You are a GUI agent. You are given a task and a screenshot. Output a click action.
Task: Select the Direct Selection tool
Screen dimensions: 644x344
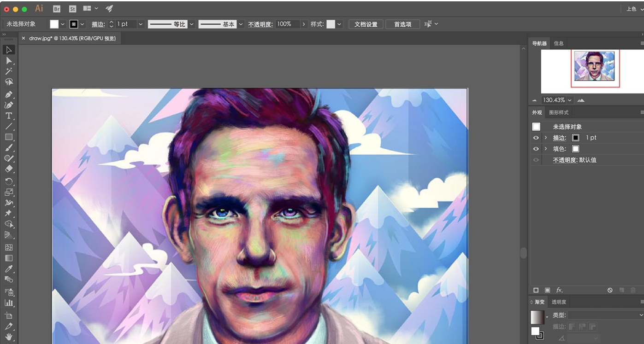[x=9, y=61]
